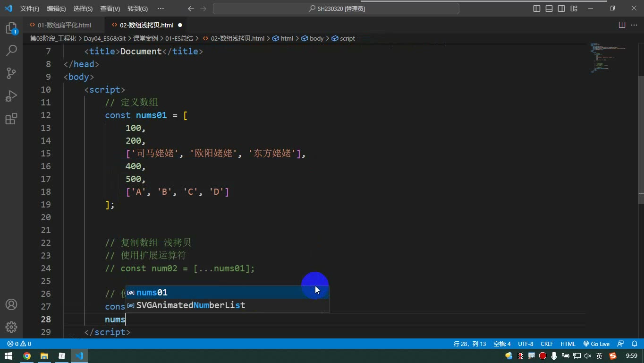Open the notifications bell in status bar
The width and height of the screenshot is (644, 363).
pyautogui.click(x=635, y=344)
